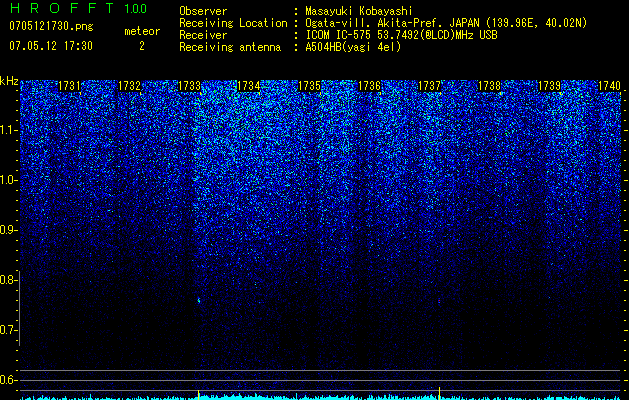Click frequency axis label 0.6

7,380
